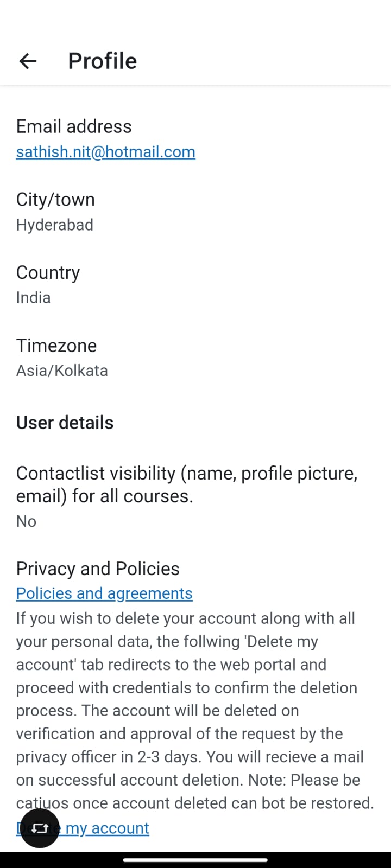Select the No value under Contactlist visibility
Screen dimensions: 391x868
pos(26,521)
